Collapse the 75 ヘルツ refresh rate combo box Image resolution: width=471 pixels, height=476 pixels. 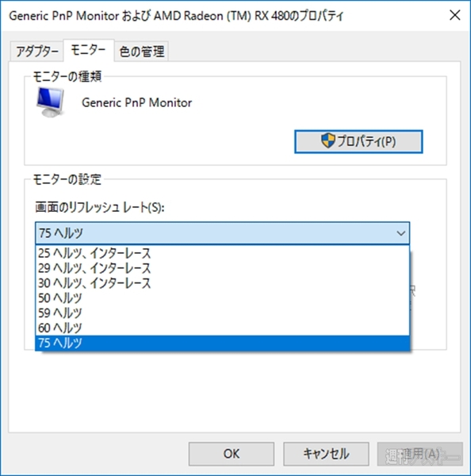tap(223, 233)
